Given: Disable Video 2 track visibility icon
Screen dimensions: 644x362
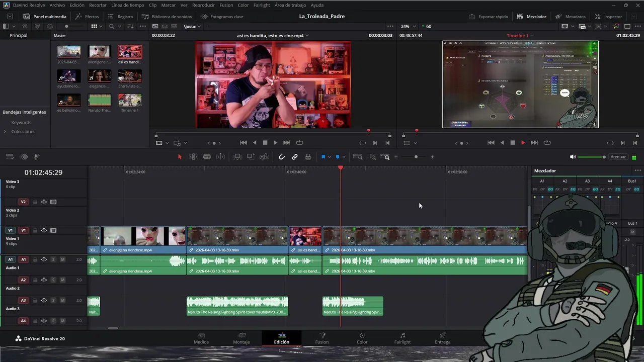Looking at the screenshot, I should coord(53,202).
